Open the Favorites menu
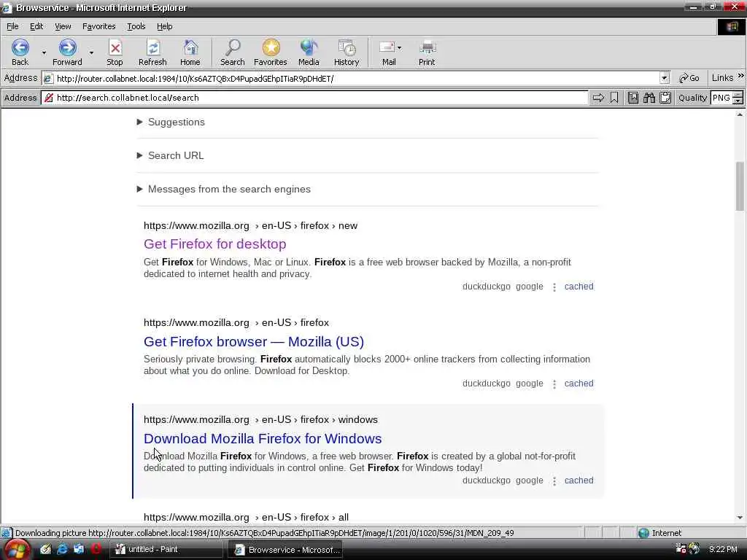This screenshot has width=747, height=560. click(x=98, y=26)
